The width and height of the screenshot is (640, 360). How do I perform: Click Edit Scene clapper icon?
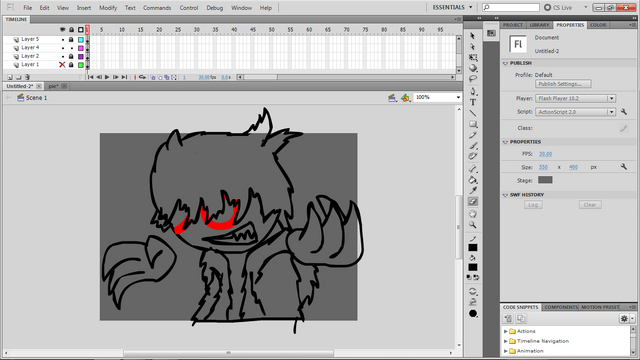coord(392,98)
